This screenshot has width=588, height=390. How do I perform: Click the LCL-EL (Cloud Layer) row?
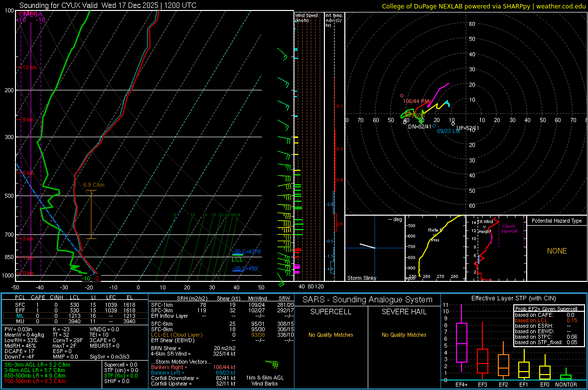[x=222, y=335]
